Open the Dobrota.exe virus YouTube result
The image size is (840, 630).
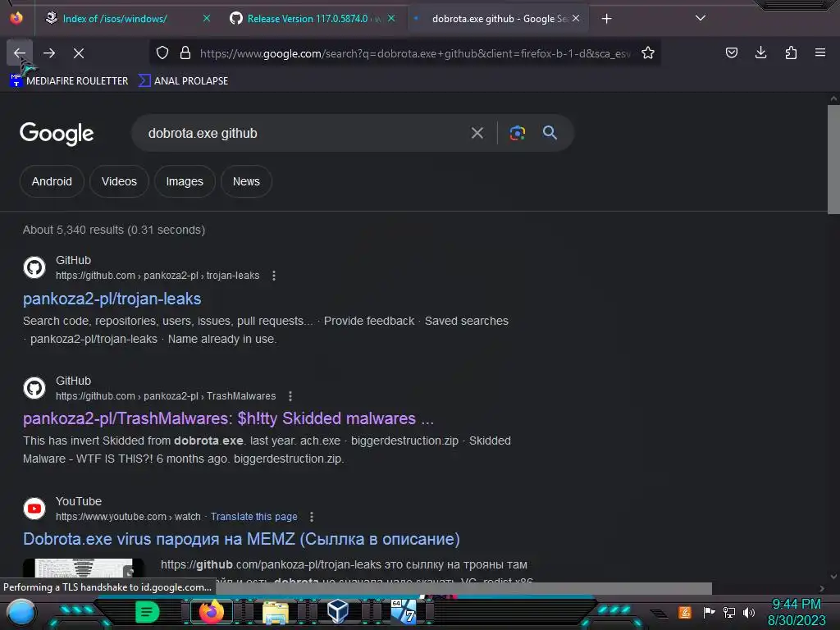pyautogui.click(x=241, y=539)
